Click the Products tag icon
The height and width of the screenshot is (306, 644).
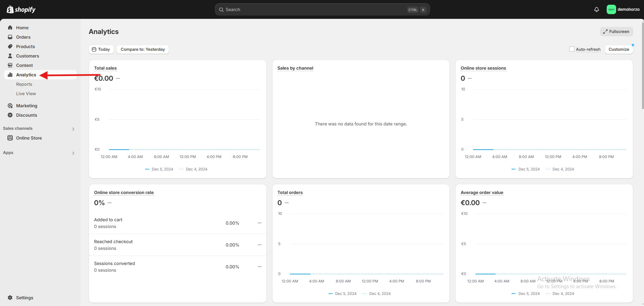[x=10, y=46]
